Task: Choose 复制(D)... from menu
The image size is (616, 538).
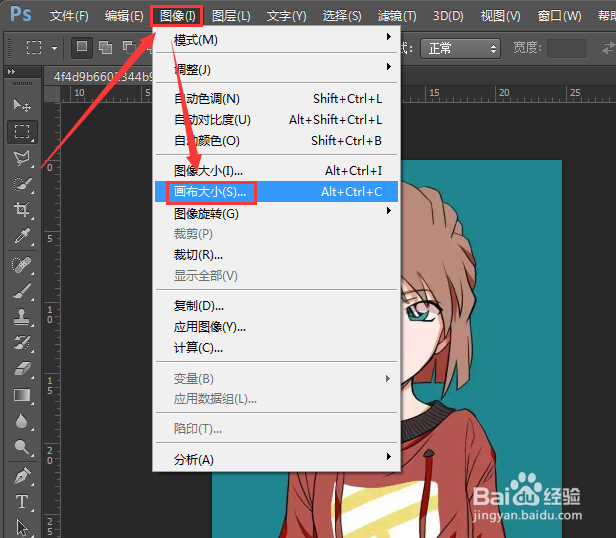Action: tap(277, 305)
